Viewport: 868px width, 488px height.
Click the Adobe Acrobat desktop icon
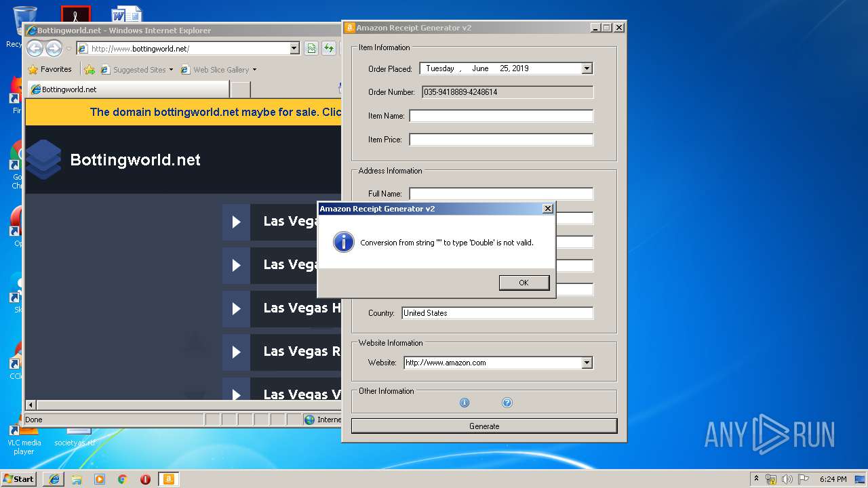tap(75, 14)
